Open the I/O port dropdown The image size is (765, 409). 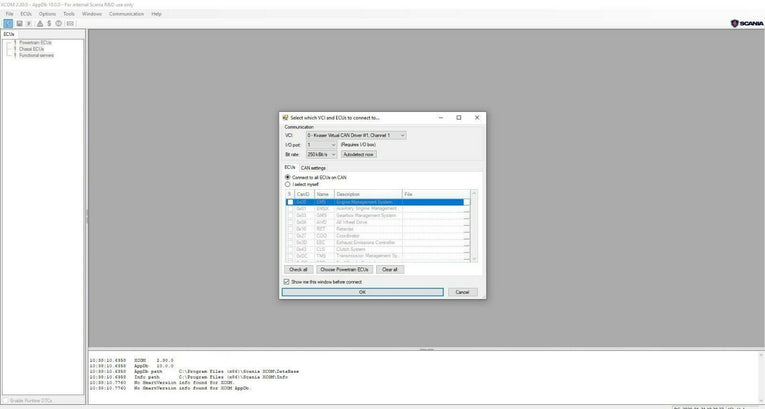coord(334,145)
